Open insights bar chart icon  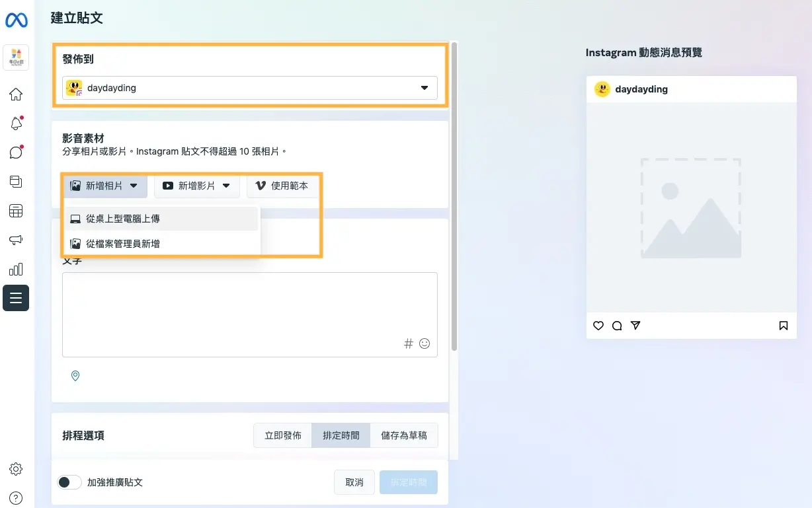[x=16, y=269]
